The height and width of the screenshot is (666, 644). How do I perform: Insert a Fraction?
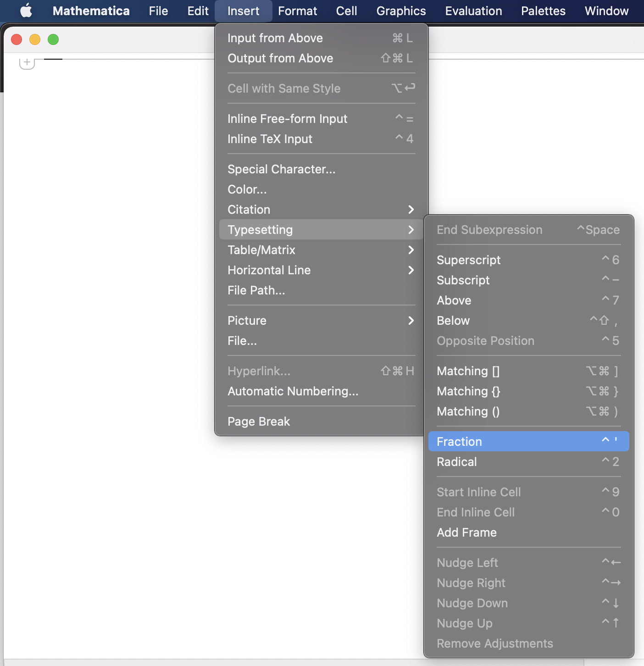coord(529,442)
